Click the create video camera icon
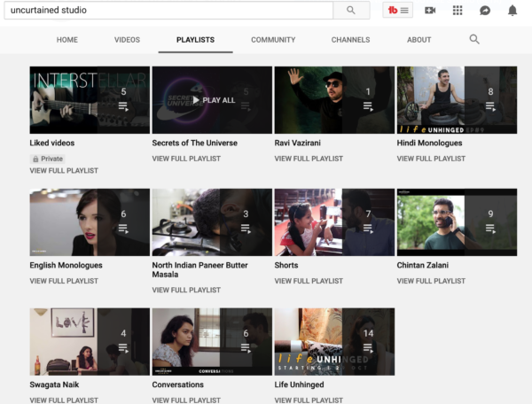This screenshot has height=404, width=532. (x=430, y=11)
